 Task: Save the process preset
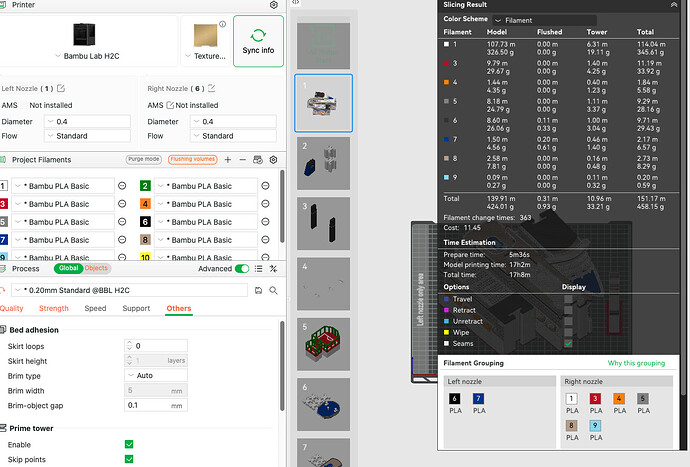(x=258, y=290)
